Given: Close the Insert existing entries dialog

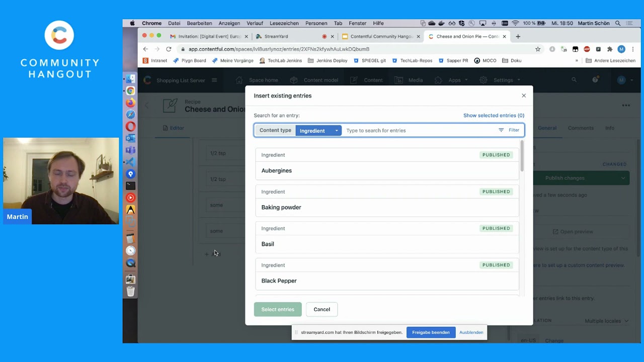Looking at the screenshot, I should click(524, 96).
